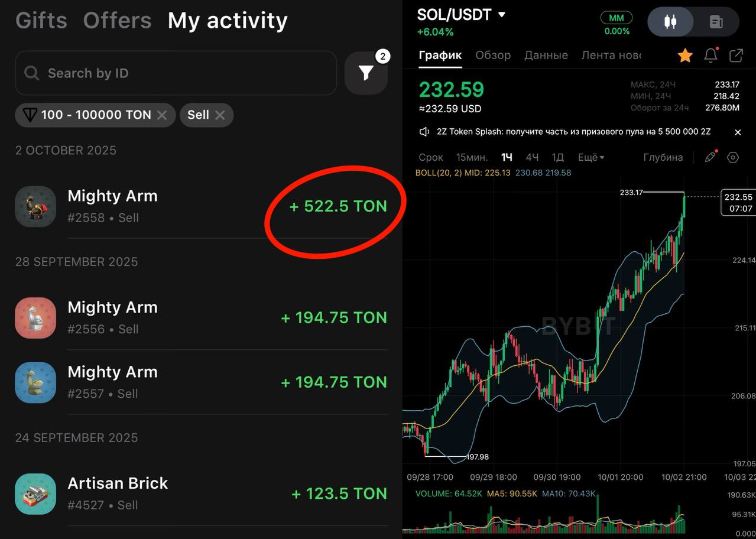Screen dimensions: 756x539
Task: Tap the Artisan Brick gift icon
Action: coord(35,493)
